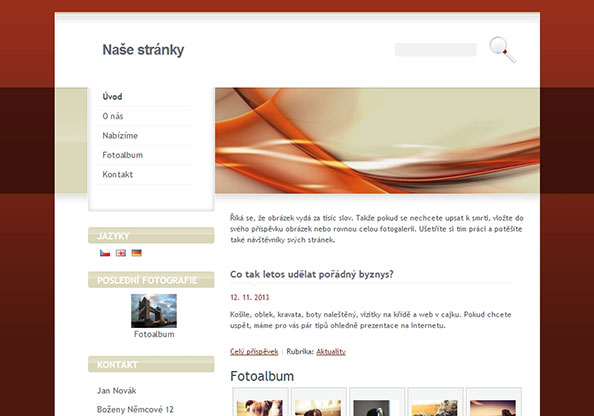Image resolution: width=594 pixels, height=416 pixels.
Task: Navigate to the Kontakt menu item
Action: [117, 175]
